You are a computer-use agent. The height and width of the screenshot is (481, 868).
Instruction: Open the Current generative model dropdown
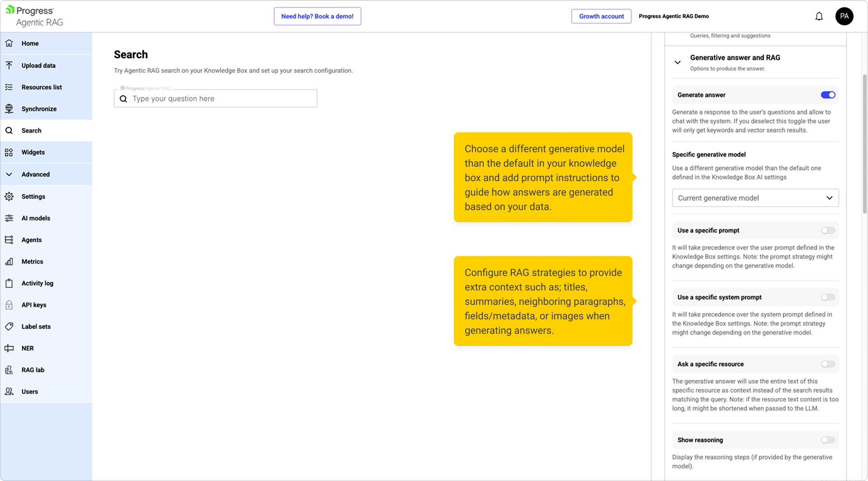point(755,198)
